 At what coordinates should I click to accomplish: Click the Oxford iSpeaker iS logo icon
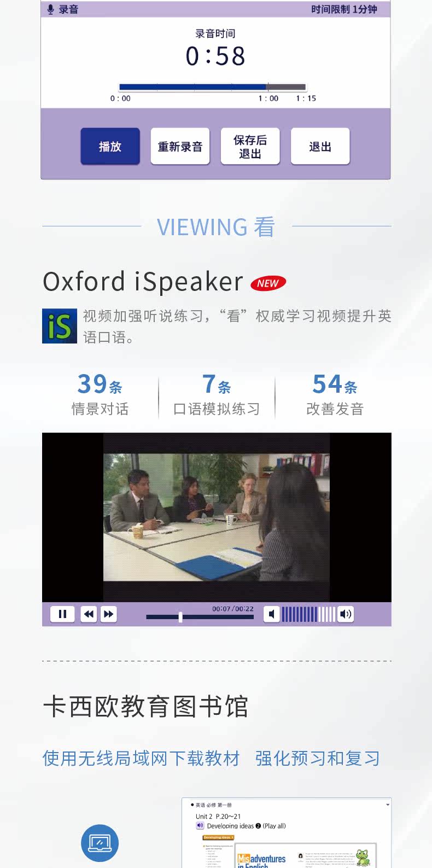[60, 326]
